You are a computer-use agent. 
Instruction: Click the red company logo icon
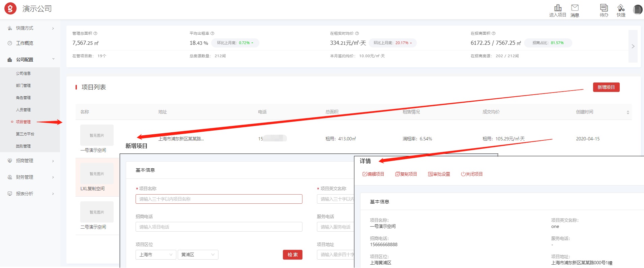(10, 9)
